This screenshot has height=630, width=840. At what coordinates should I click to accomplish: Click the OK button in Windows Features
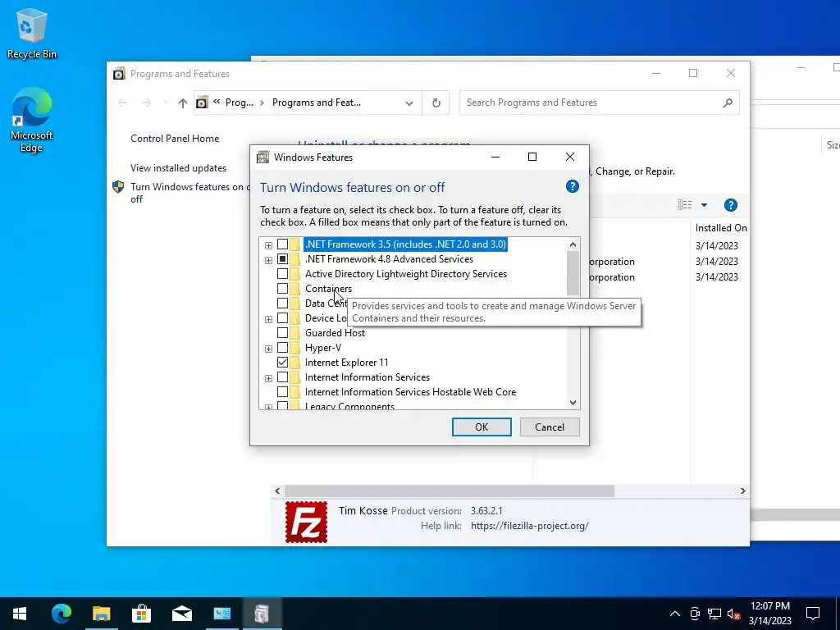[482, 427]
